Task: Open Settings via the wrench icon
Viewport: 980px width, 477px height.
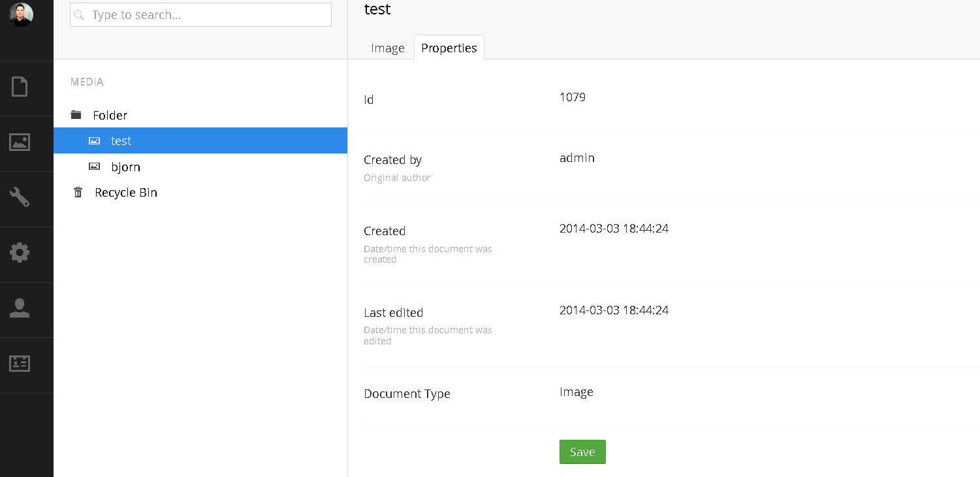Action: (20, 197)
